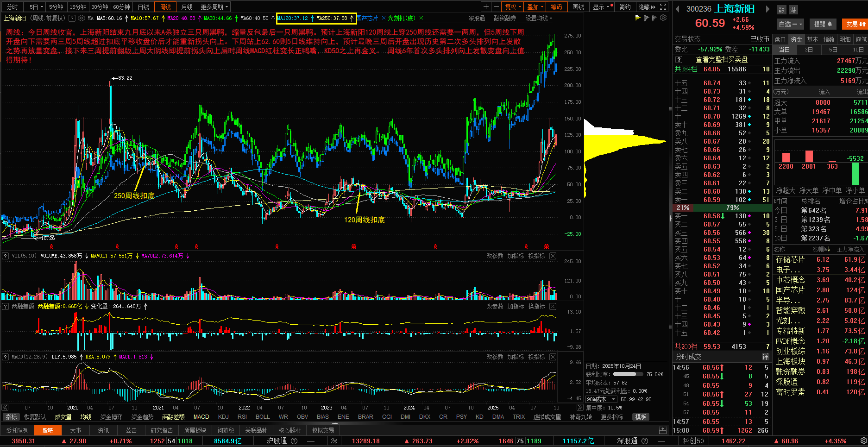The width and height of the screenshot is (868, 447).
Task: Open the 90%成本 cost dropdown
Action: [601, 399]
